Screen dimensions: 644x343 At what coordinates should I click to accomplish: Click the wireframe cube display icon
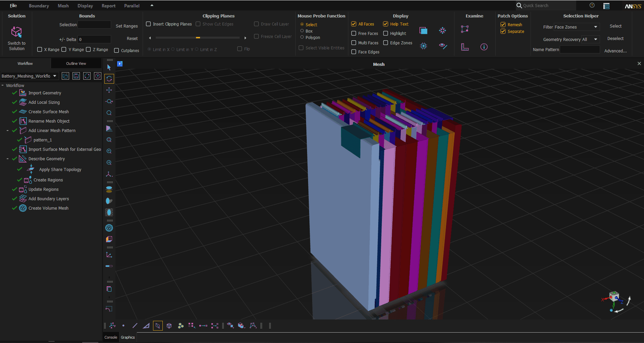click(x=169, y=325)
